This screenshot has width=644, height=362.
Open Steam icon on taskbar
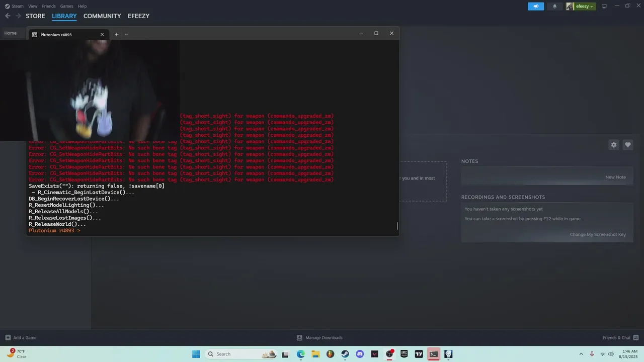click(345, 354)
